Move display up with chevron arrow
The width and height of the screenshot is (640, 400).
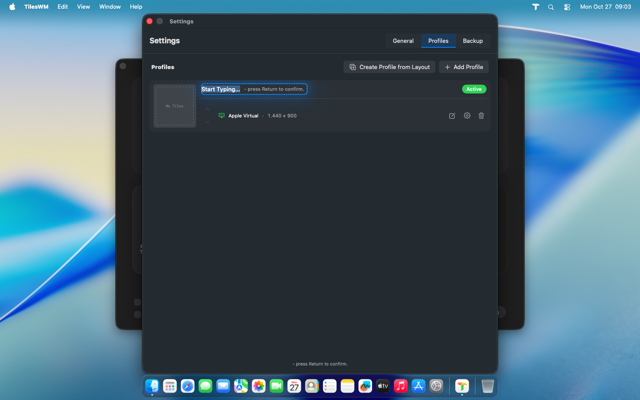coord(209,111)
